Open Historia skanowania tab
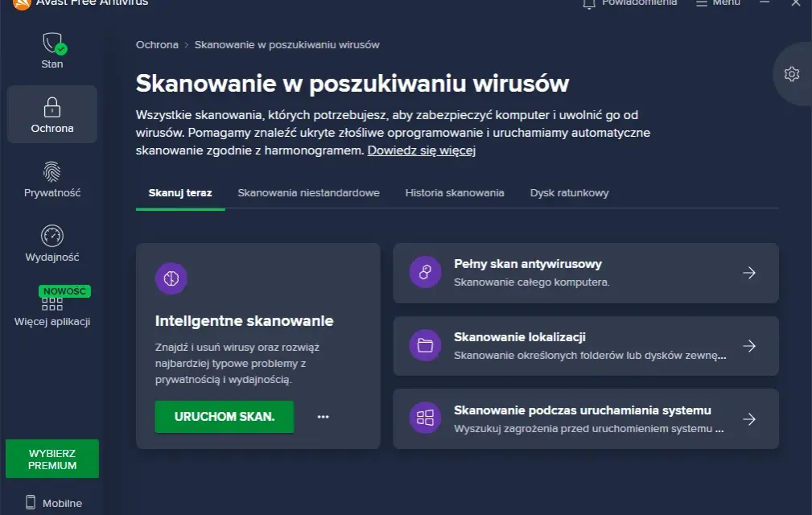The height and width of the screenshot is (515, 812). (455, 193)
